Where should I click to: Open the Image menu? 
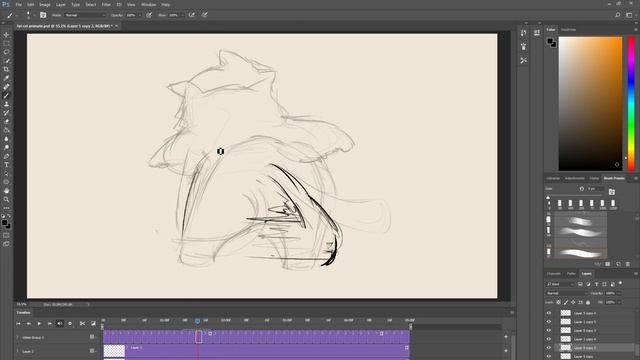click(x=45, y=4)
